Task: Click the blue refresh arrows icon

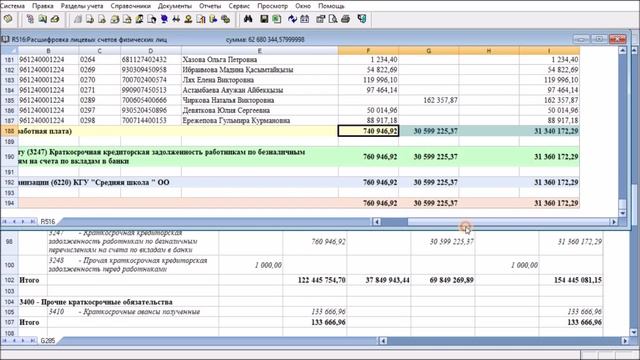Action: point(292,19)
